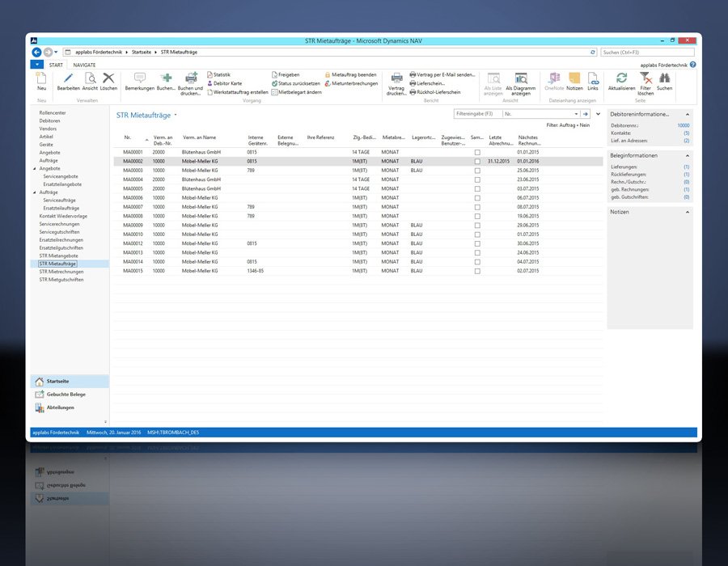Screen dimensions: 728x566
Task: Click the Neu (new) icon in the ribbon
Action: coord(41,78)
